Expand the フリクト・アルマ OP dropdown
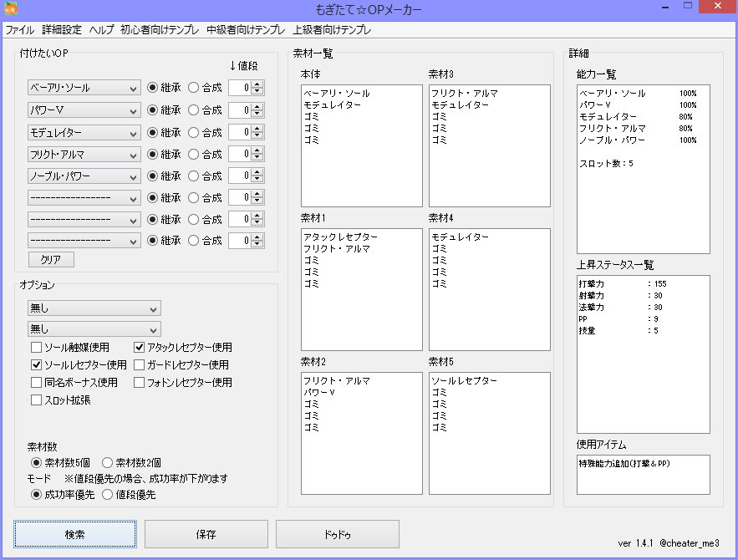Screen dimensions: 738x560 pyautogui.click(x=84, y=155)
